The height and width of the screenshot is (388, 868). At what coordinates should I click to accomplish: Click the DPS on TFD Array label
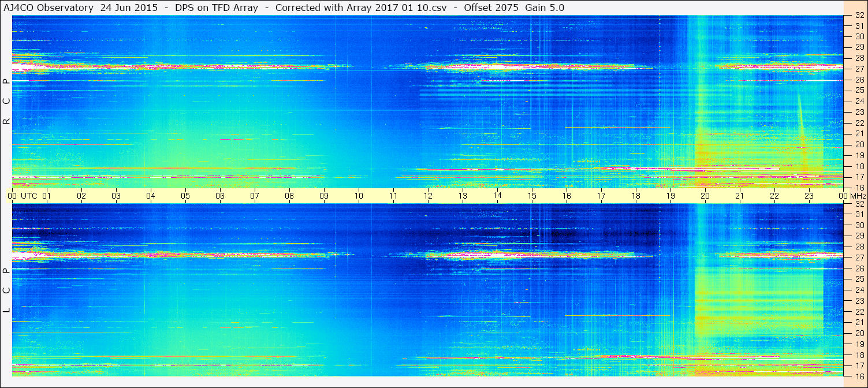pos(216,8)
